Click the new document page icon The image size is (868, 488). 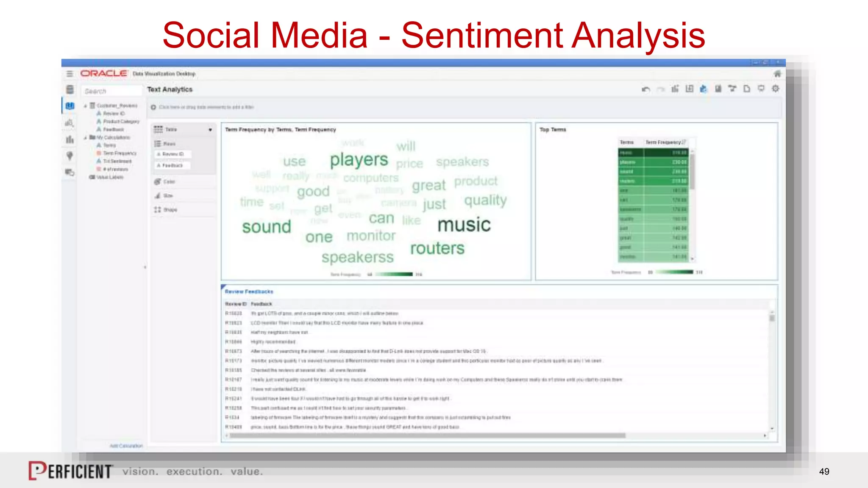point(747,89)
